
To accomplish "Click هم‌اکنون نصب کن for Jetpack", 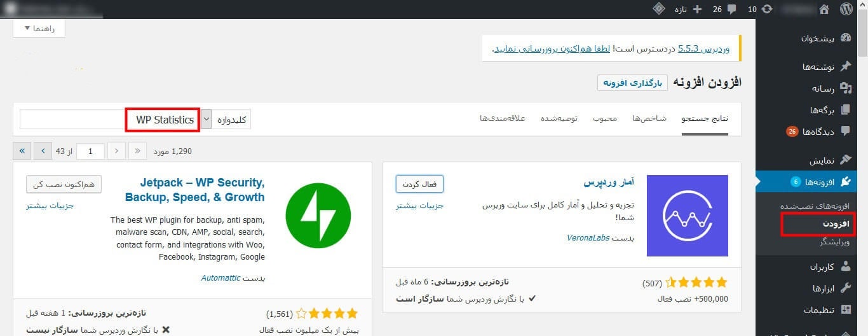I will coord(64,184).
